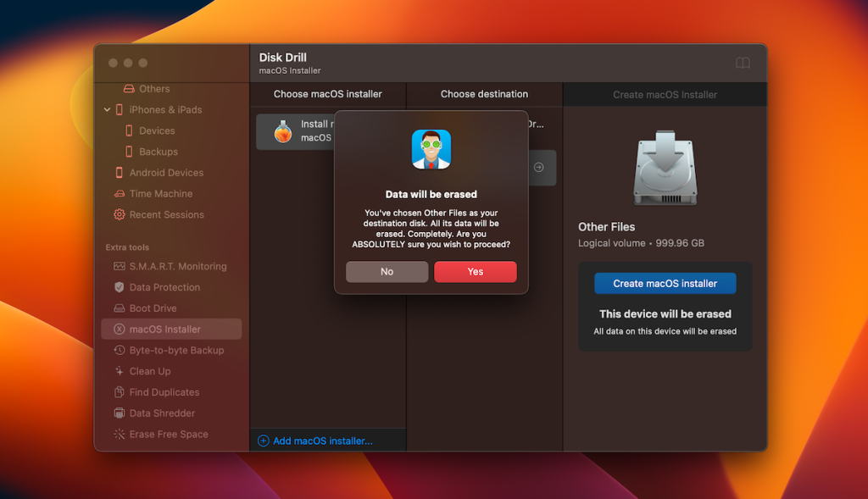Collapse the iPhones & iPads section

107,109
